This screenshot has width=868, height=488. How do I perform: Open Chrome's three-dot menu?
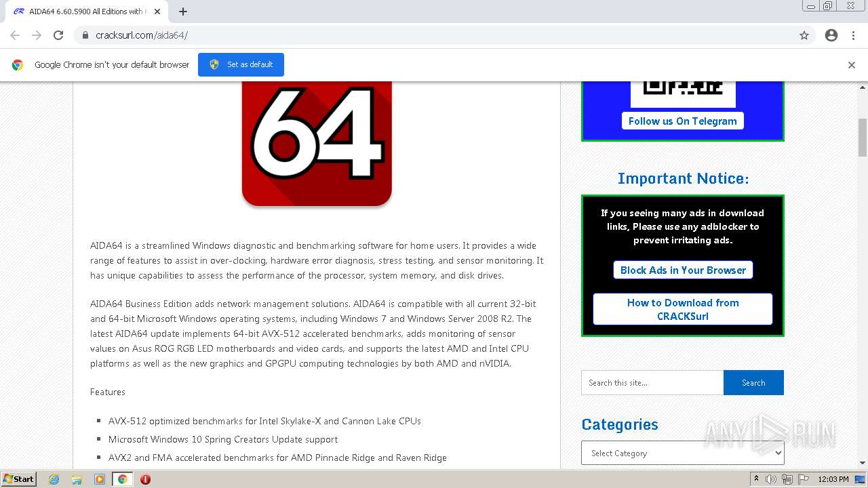click(x=853, y=35)
